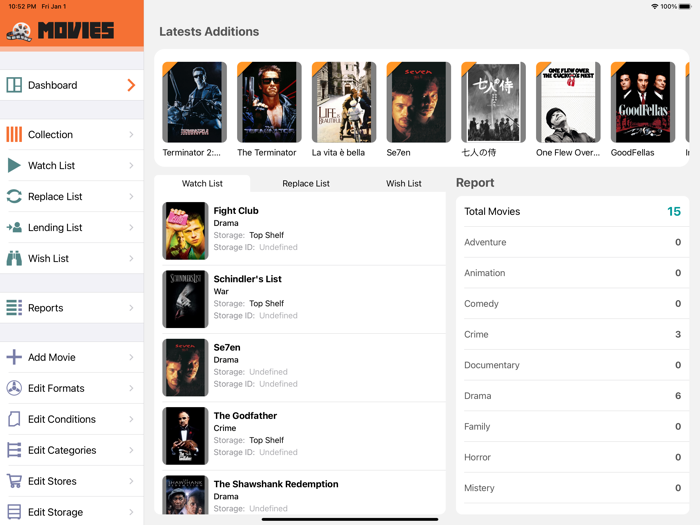Open One Flew Over the Cuckoo's Nest poster
The width and height of the screenshot is (700, 525).
coord(568,102)
